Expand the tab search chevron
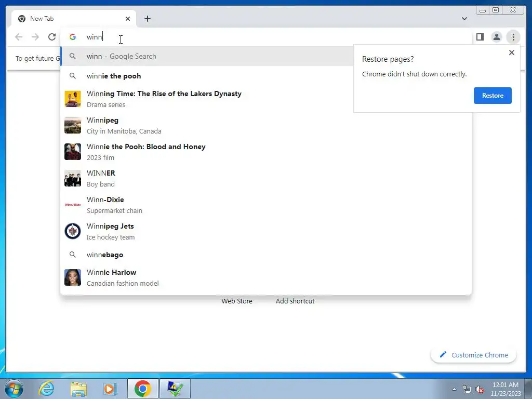Image resolution: width=532 pixels, height=399 pixels. 464,19
